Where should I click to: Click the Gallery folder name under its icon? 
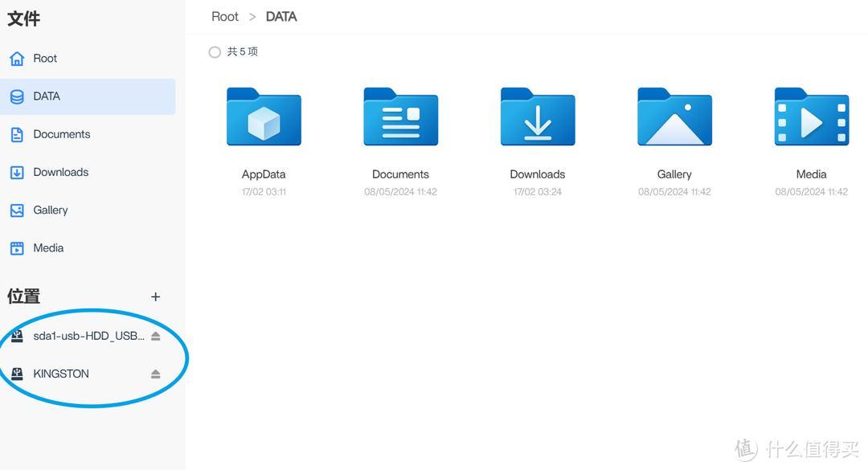pyautogui.click(x=674, y=174)
